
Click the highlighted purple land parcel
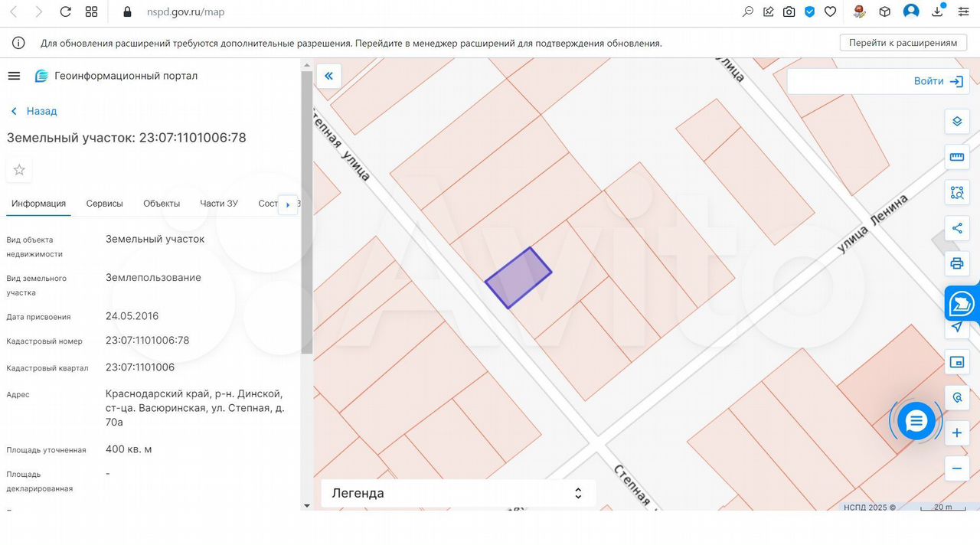point(518,277)
